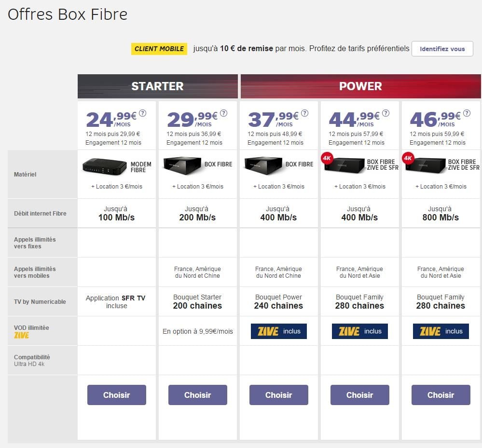Screen dimensions: 482x448
Task: Click the yellow ZIVE logo under VOD illimitée
Action: pyautogui.click(x=21, y=335)
